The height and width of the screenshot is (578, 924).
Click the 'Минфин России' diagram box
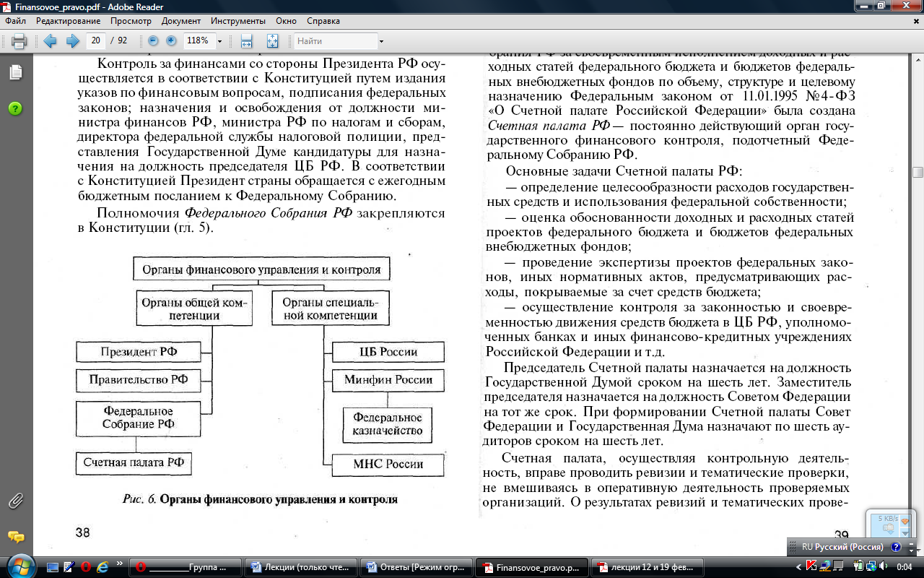[x=388, y=380]
